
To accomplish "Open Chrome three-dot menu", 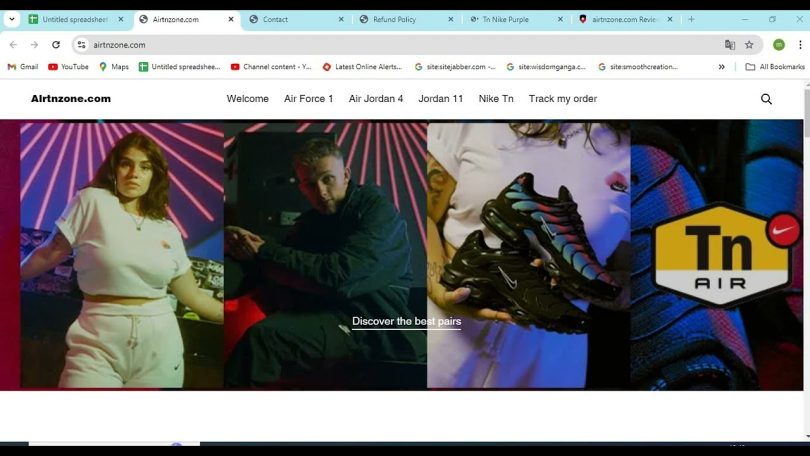I will click(800, 45).
